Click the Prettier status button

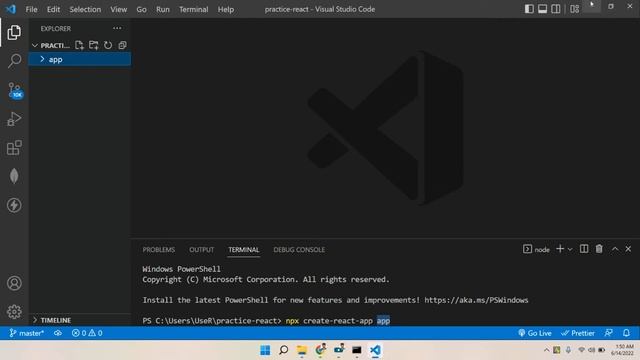coord(578,333)
